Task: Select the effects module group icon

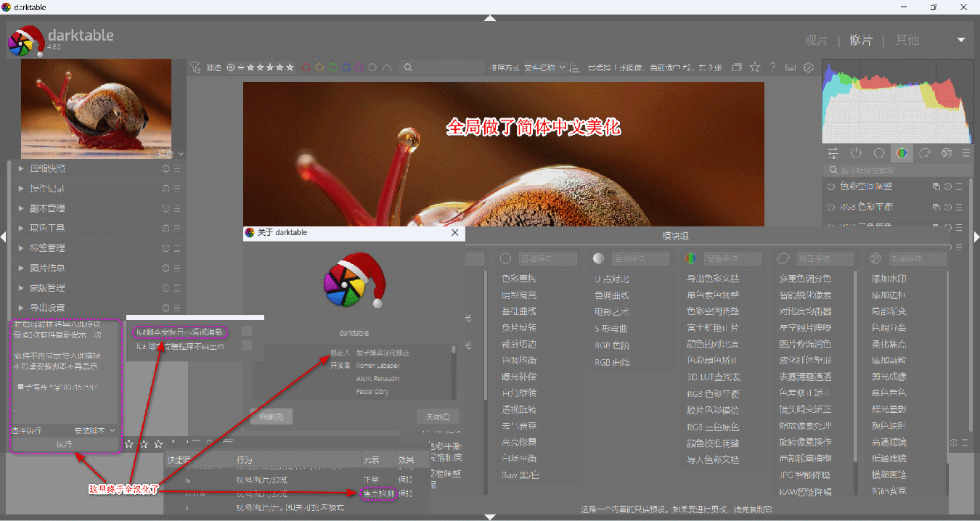Action: (947, 153)
